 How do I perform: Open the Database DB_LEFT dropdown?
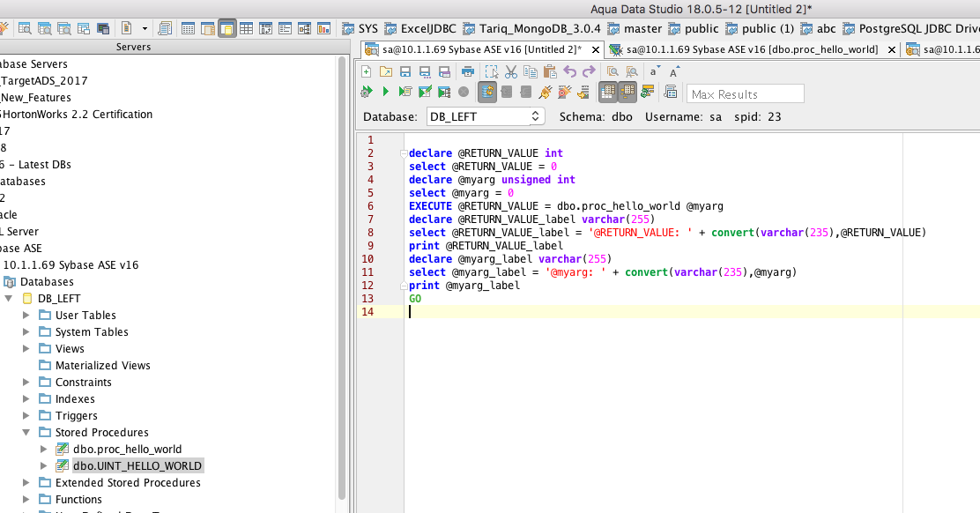point(486,116)
